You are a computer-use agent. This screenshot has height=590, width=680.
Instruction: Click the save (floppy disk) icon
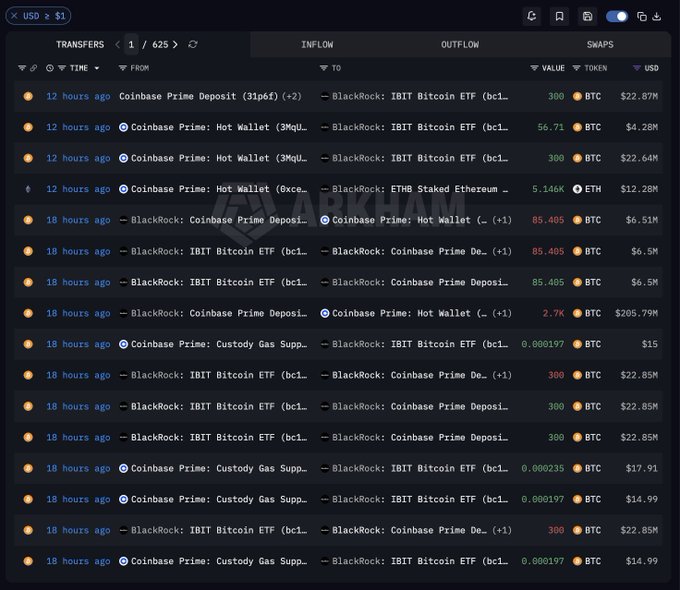coord(587,16)
